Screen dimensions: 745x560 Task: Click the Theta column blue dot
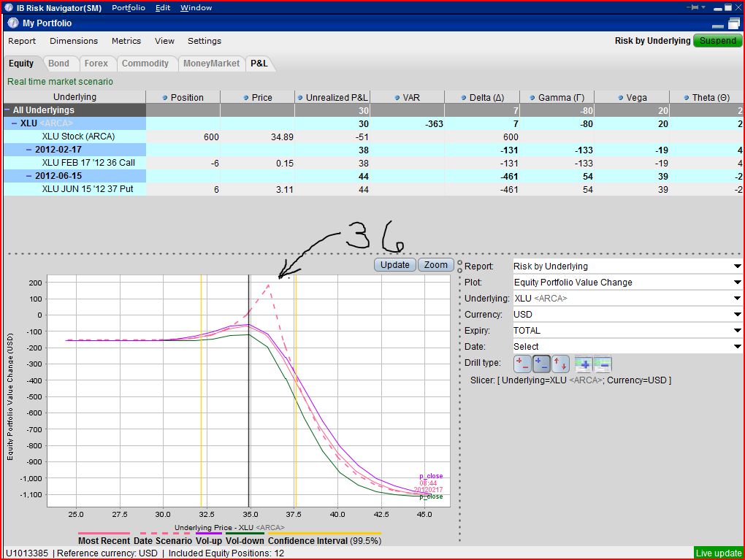click(686, 98)
